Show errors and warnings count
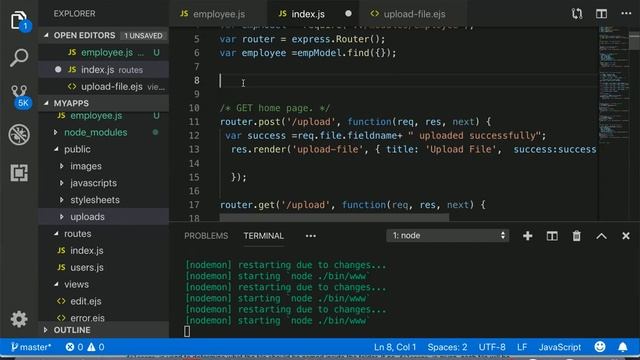Viewport: 640px width, 360px height. (85, 347)
